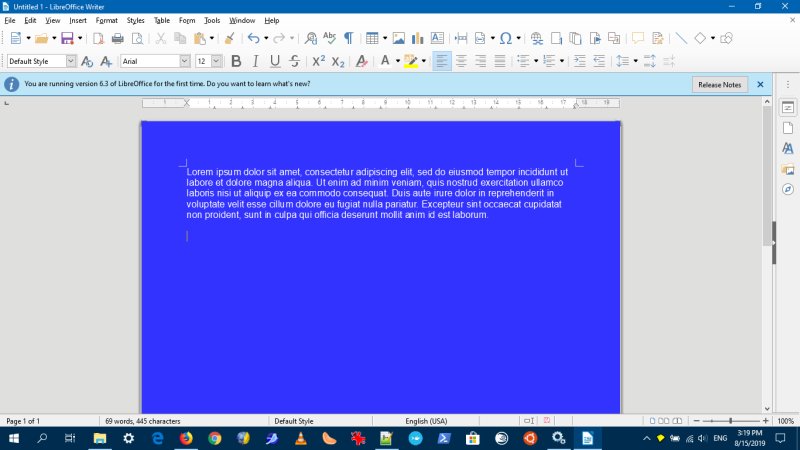Click zoom in plus button
This screenshot has width=800, height=450.
[765, 421]
